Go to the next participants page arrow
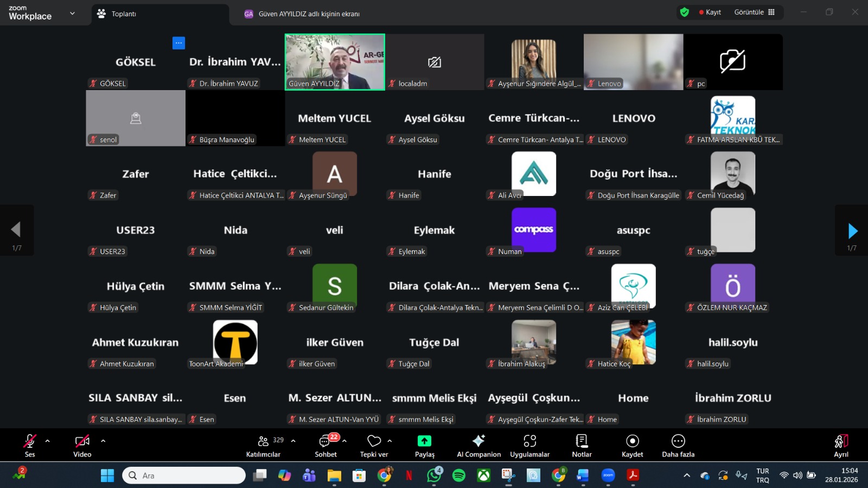This screenshot has height=488, width=868. tap(852, 231)
